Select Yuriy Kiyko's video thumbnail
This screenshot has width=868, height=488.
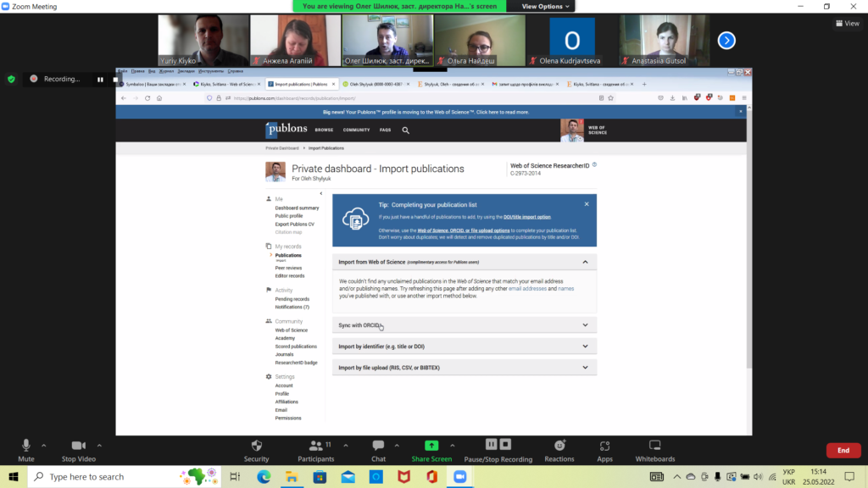(203, 41)
